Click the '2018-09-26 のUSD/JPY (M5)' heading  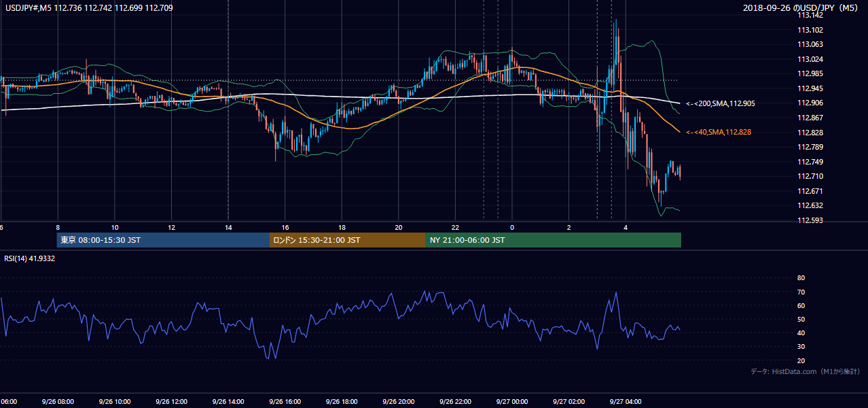[801, 8]
